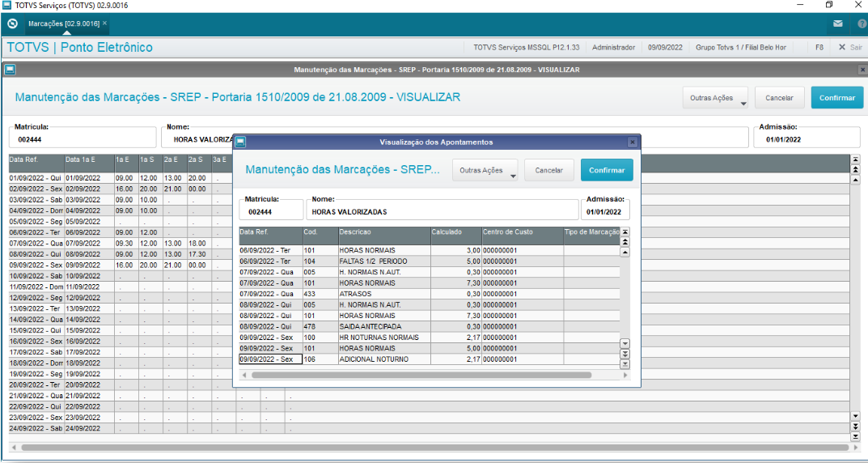Open Outras Ações dropdown in main window
Screen dimensions: 868x463
point(715,97)
